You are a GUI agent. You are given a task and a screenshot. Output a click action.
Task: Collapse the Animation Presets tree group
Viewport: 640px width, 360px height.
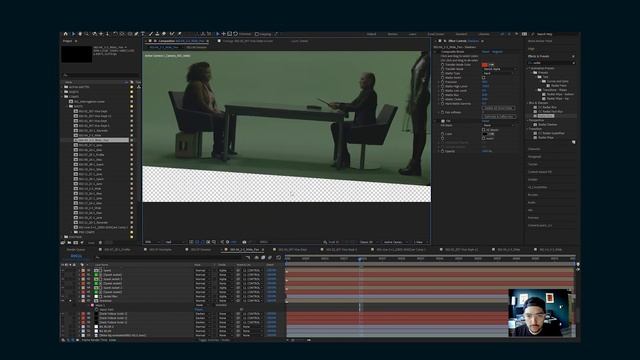[529, 68]
